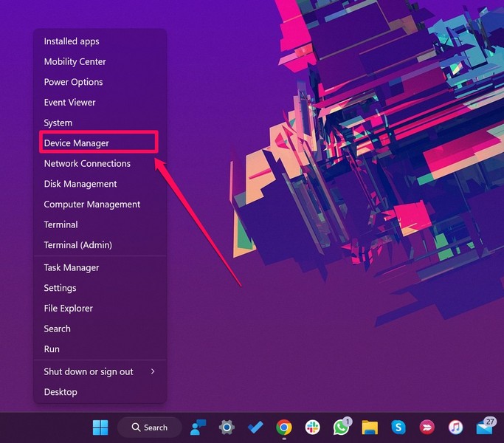Screen dimensions: 504x443
Task: Open Skype from the taskbar
Action: [398, 427]
